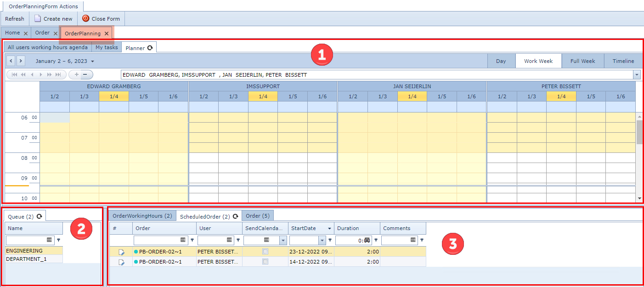Open the January 2 – 6, 2023 date dropdown
Screen dimensions: 644x287
tap(92, 62)
